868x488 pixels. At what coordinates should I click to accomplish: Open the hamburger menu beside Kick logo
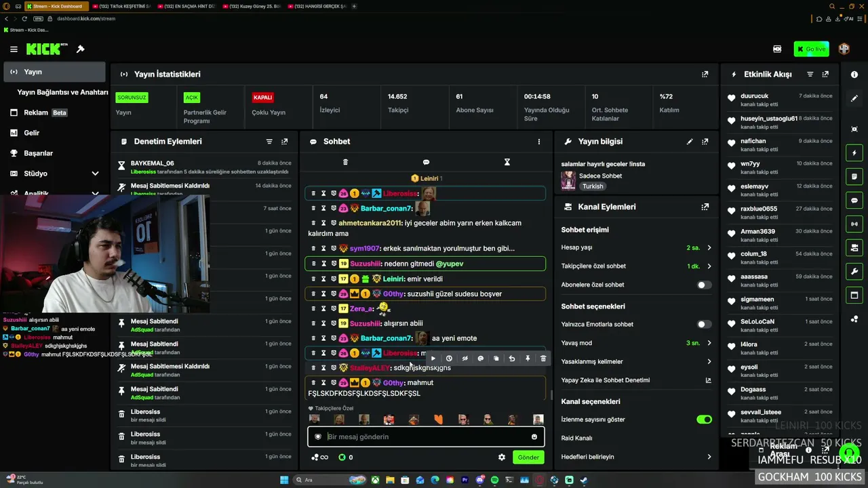click(14, 49)
